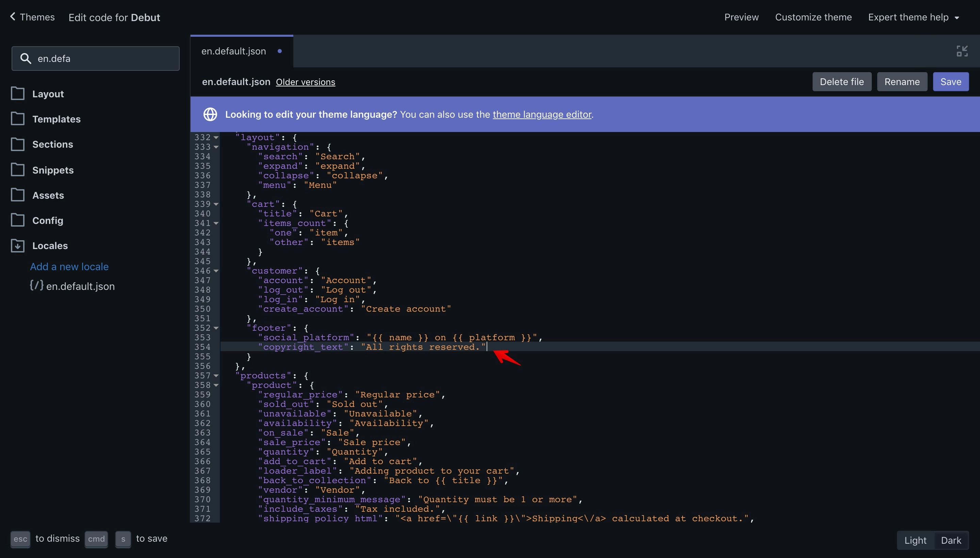
Task: Place cursor on "copyright_text" line 354
Action: point(600,347)
